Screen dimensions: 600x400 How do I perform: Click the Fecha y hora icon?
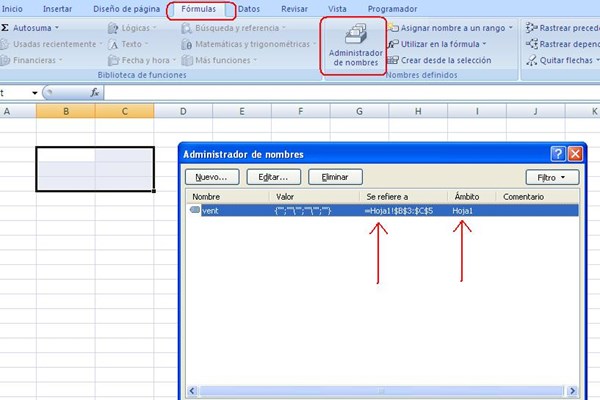pos(113,60)
